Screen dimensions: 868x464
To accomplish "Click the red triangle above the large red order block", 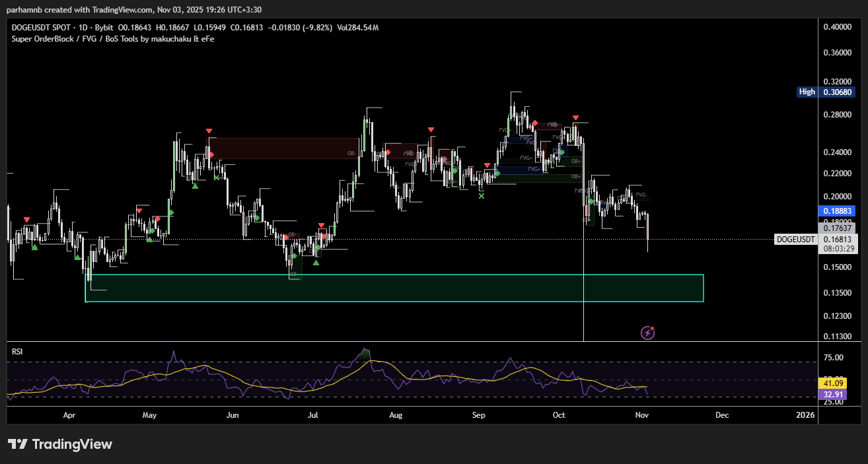I will click(209, 131).
